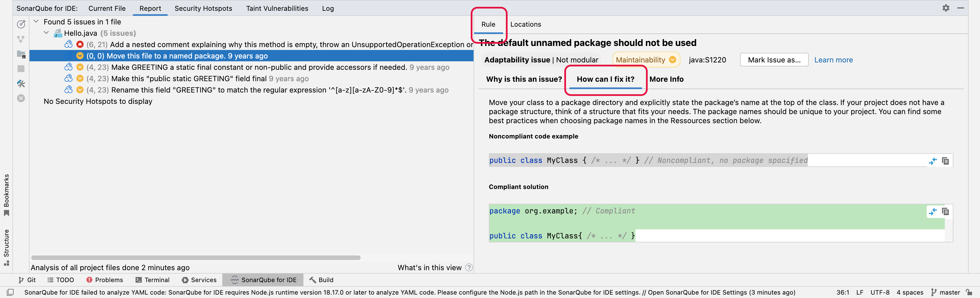Click the diff arrows icon on the noncompliant code block
Image resolution: width=980 pixels, height=298 pixels.
click(x=932, y=161)
